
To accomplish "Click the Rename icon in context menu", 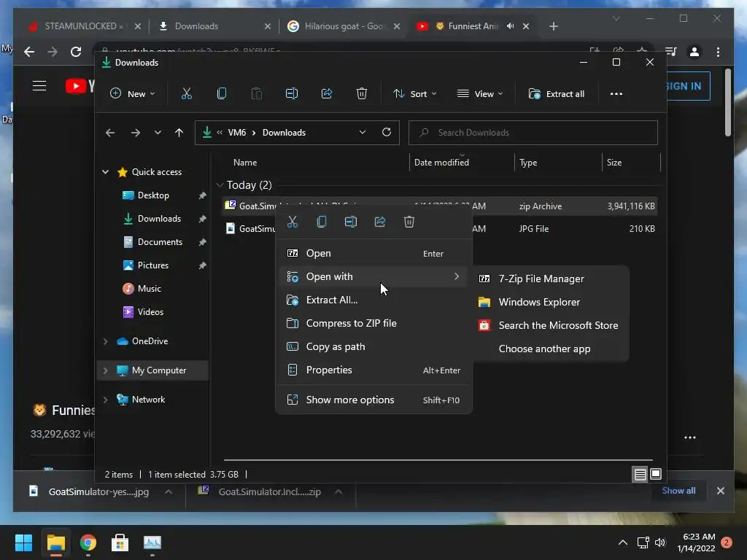I will (x=351, y=222).
